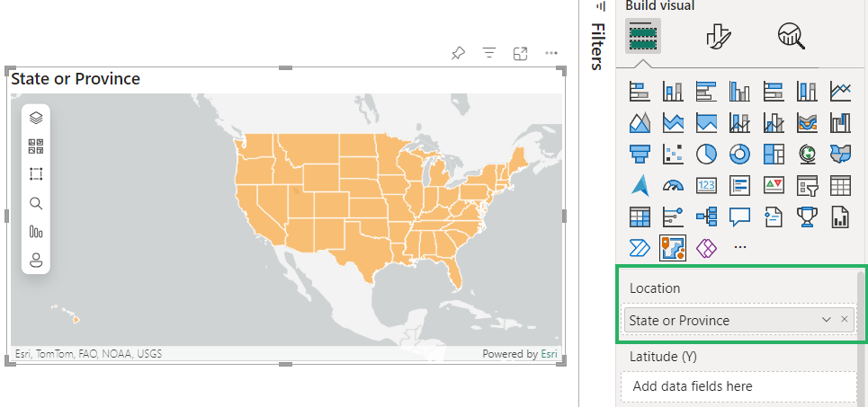
Task: Activate the map selection tool
Action: (36, 174)
